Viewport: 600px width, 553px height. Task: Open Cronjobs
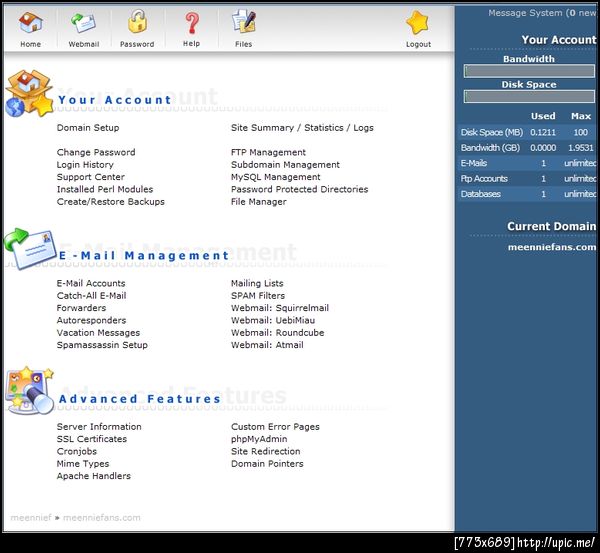click(77, 452)
